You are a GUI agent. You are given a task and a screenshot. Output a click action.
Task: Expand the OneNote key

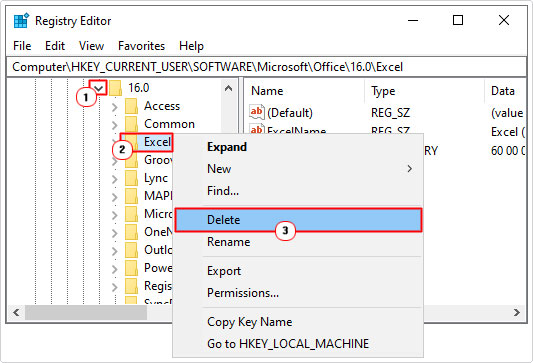(x=115, y=234)
